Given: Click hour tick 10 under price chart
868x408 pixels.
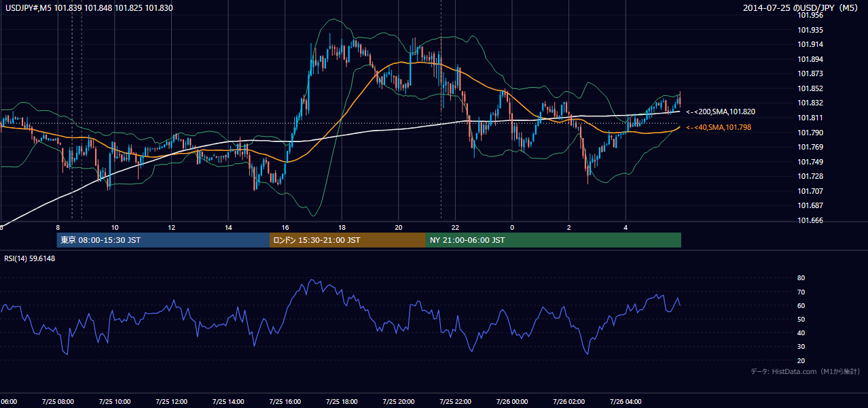Looking at the screenshot, I should pyautogui.click(x=115, y=228).
